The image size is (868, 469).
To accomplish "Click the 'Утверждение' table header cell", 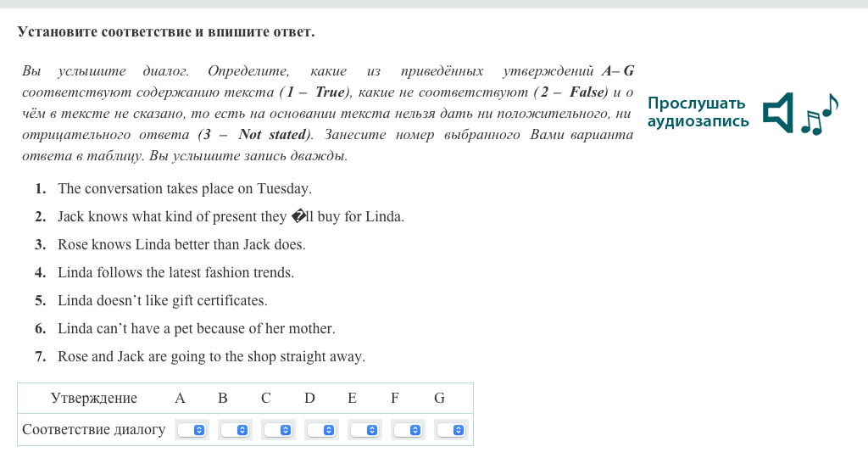I will [x=94, y=399].
